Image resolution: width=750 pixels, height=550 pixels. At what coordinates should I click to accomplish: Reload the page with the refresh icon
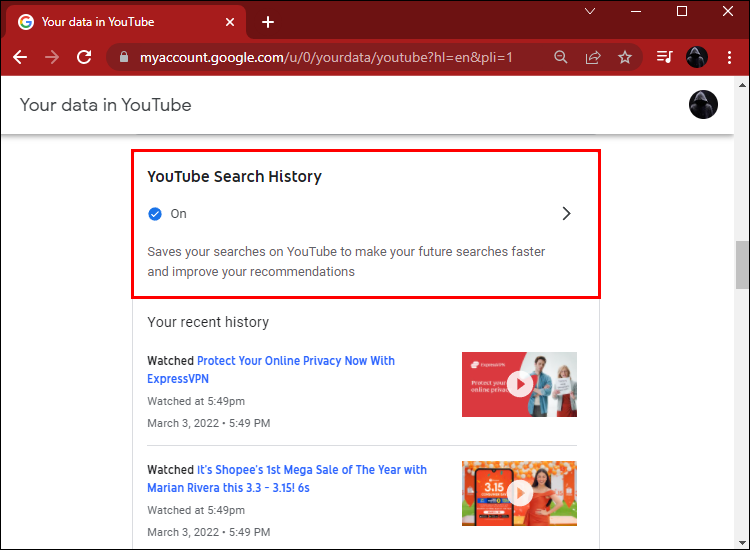(x=84, y=57)
